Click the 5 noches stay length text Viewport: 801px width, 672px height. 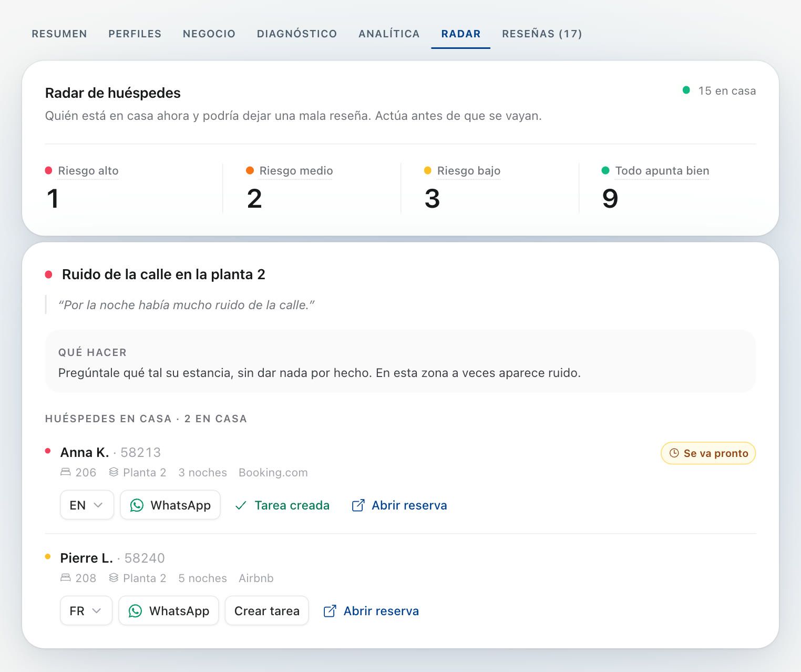pyautogui.click(x=203, y=578)
